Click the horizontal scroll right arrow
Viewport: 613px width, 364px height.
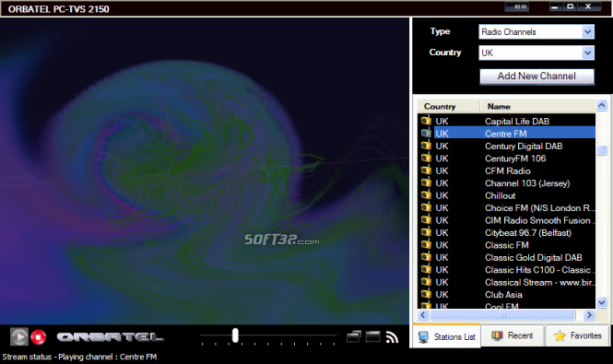point(589,315)
